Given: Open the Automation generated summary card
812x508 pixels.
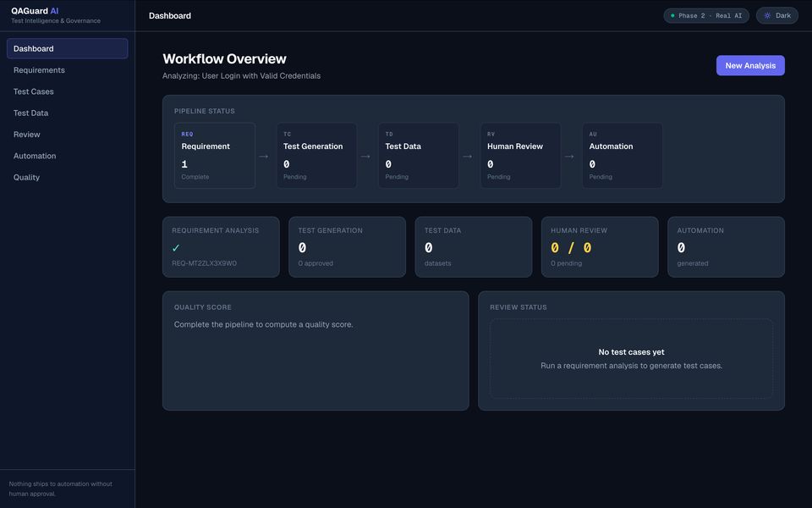Looking at the screenshot, I should pyautogui.click(x=726, y=246).
